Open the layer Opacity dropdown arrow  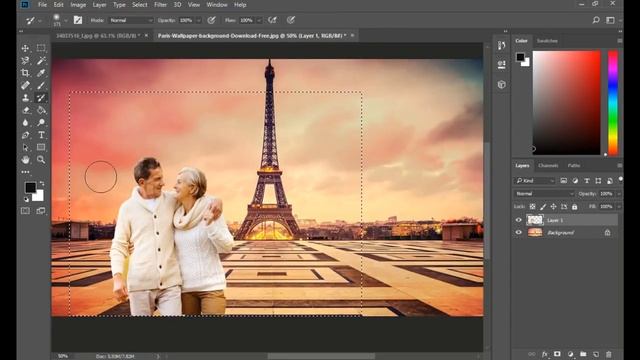point(619,193)
